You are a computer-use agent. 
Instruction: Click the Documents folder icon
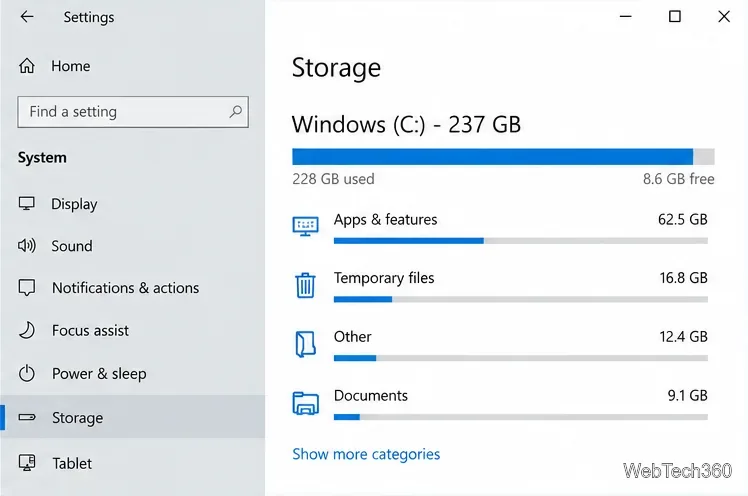(305, 403)
